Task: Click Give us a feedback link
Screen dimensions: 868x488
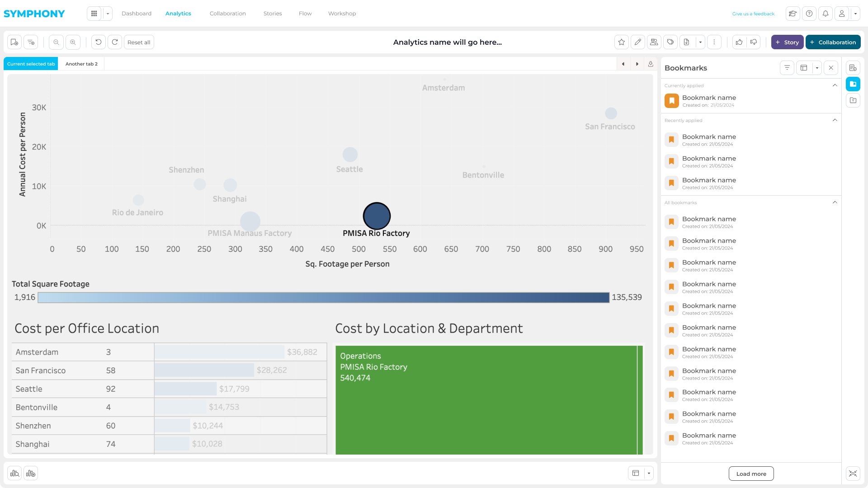Action: [753, 14]
